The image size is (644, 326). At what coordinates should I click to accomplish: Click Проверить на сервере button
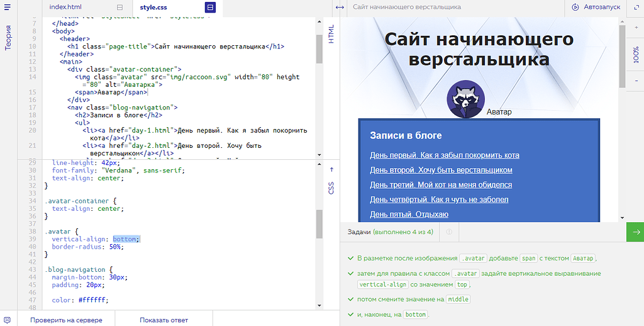click(x=66, y=320)
